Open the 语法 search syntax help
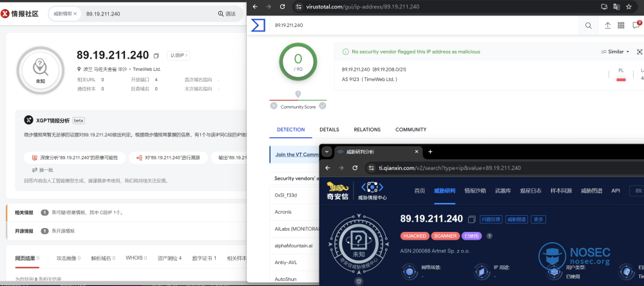This screenshot has width=644, height=286. tap(227, 14)
